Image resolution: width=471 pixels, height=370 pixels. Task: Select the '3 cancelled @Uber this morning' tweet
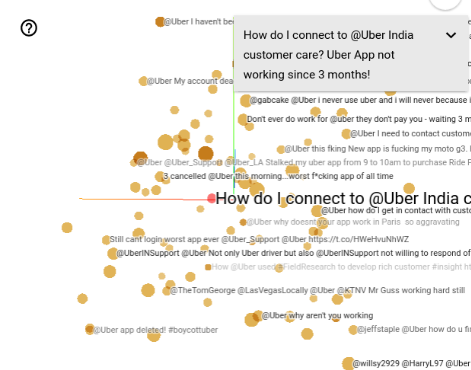click(278, 176)
